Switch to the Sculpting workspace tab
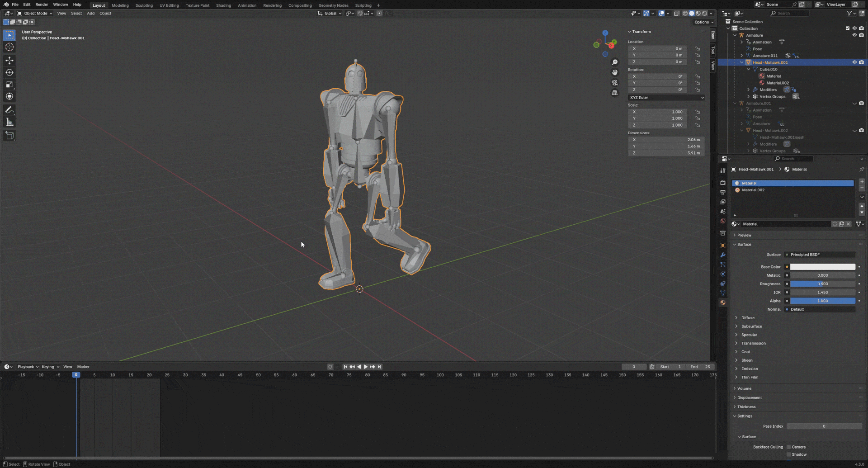The image size is (868, 468). [x=144, y=5]
